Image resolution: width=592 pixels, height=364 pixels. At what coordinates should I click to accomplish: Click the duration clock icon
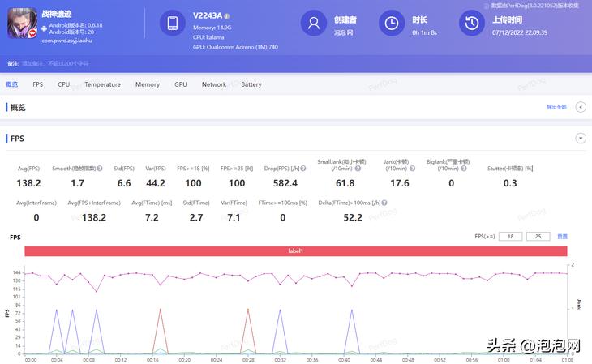391,24
